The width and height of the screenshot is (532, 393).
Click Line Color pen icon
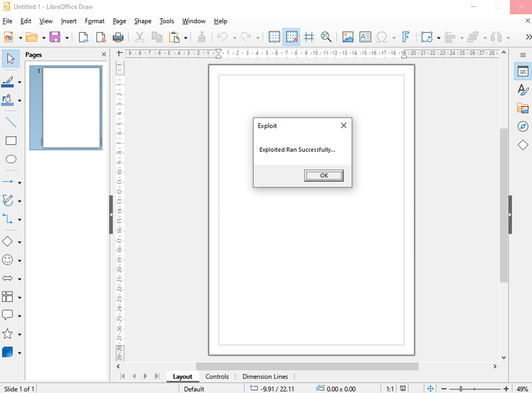[8, 82]
